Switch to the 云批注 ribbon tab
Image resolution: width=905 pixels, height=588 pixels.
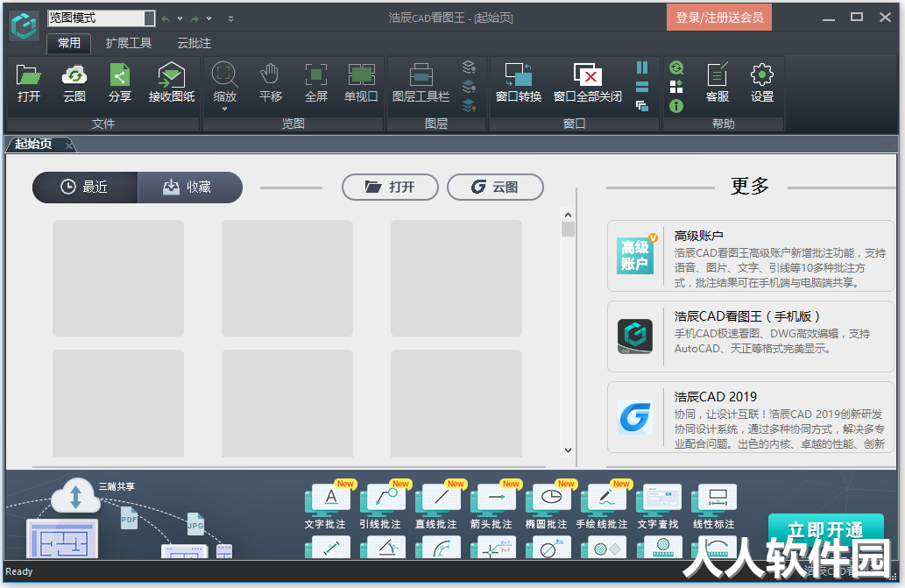coord(194,43)
